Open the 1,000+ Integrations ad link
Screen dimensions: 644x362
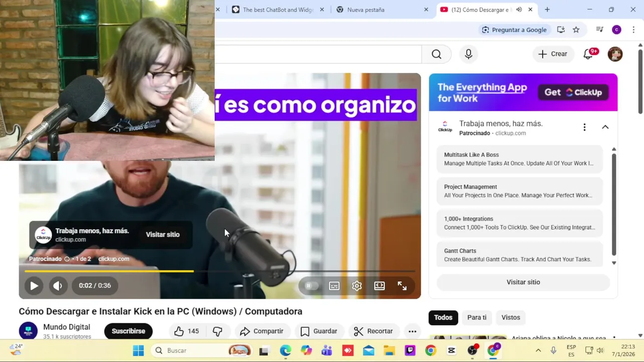(519, 223)
